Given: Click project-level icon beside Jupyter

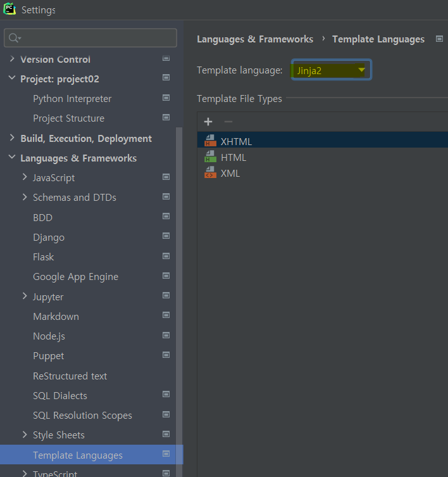Looking at the screenshot, I should coord(166,295).
